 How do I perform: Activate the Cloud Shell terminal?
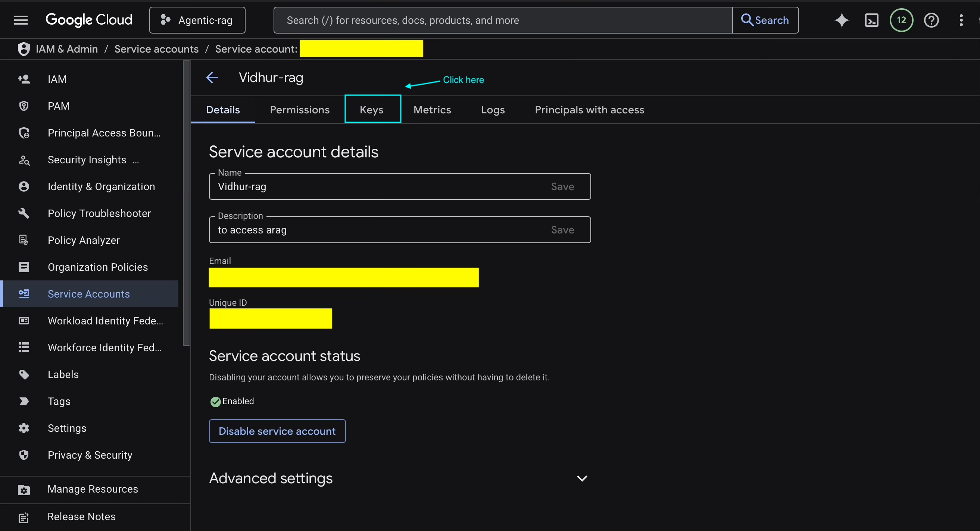pos(871,20)
